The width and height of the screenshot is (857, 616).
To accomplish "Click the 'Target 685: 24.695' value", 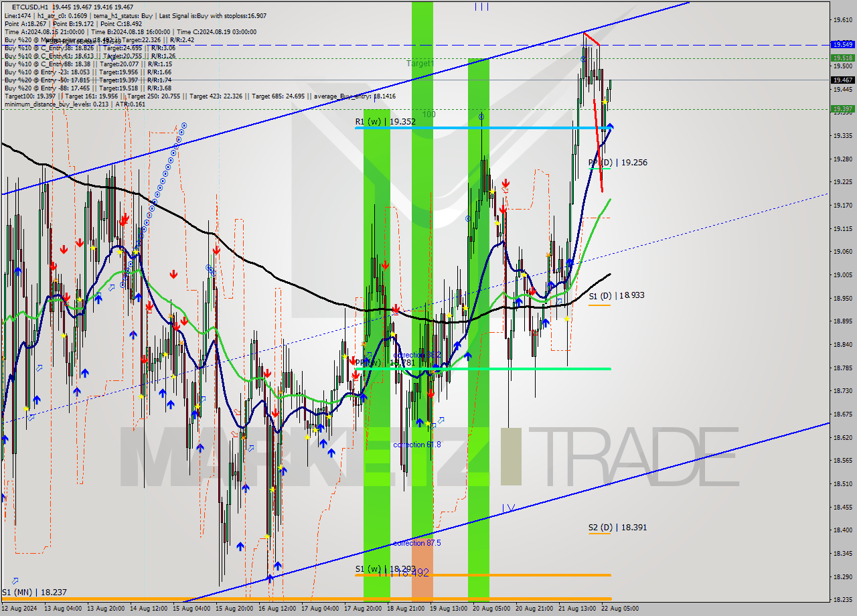I will pyautogui.click(x=279, y=96).
